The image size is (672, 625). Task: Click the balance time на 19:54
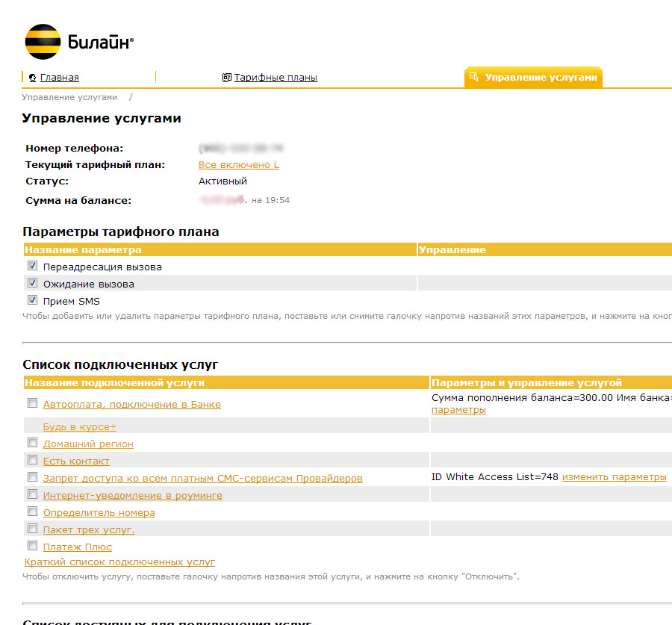click(270, 200)
